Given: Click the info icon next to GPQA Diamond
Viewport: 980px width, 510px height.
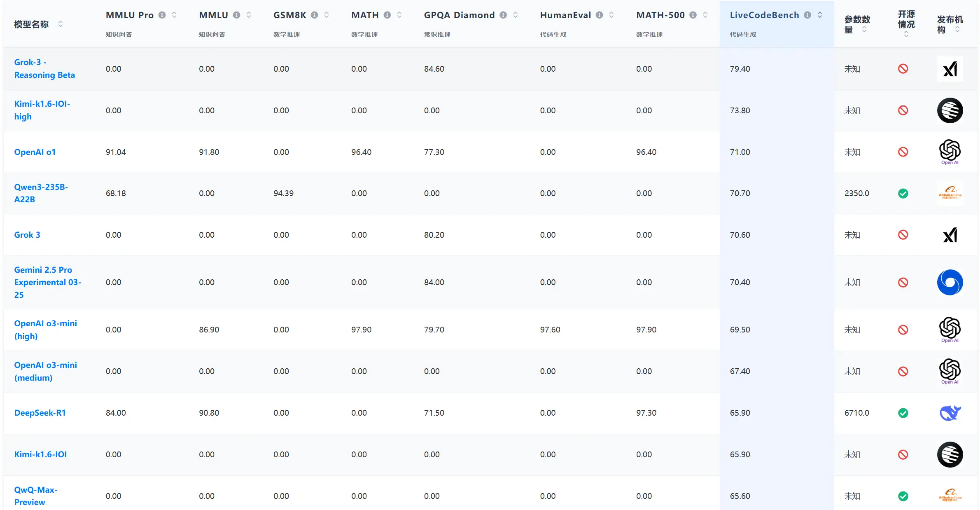Looking at the screenshot, I should click(503, 15).
